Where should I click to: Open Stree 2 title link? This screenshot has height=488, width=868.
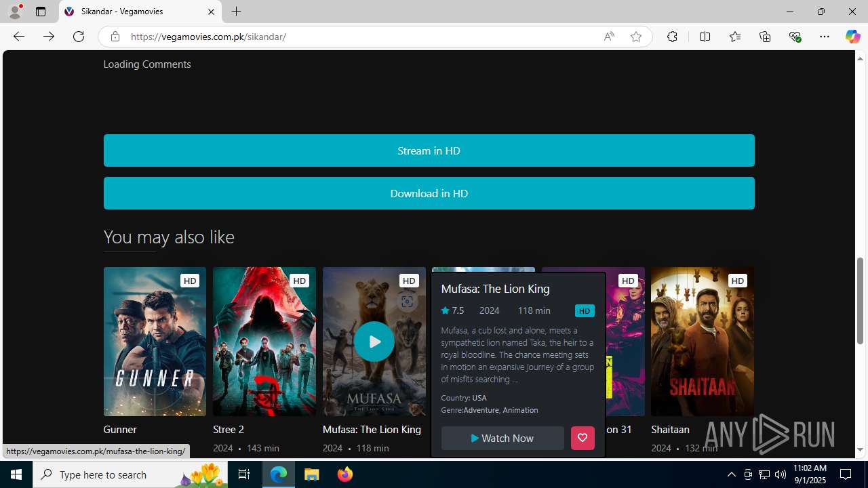229,429
